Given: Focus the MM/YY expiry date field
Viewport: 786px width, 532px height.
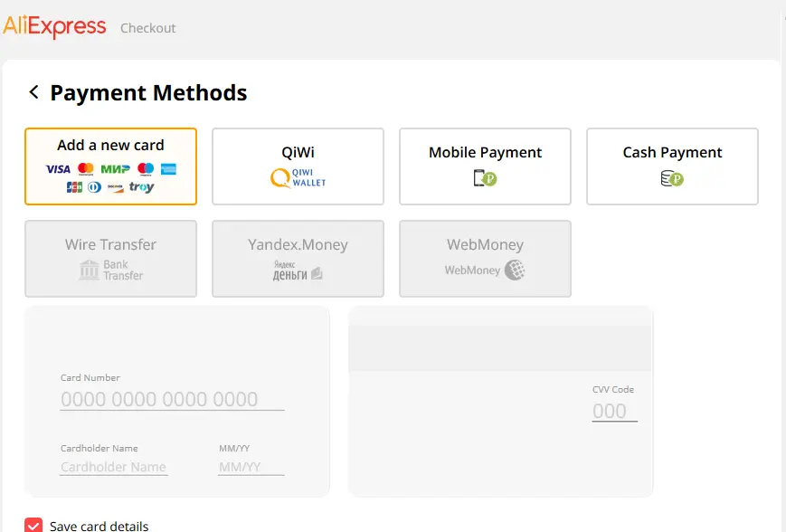Looking at the screenshot, I should 251,467.
